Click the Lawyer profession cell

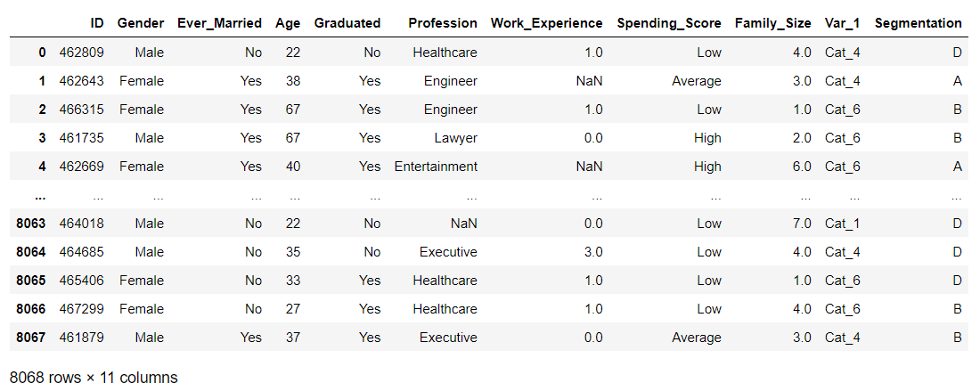coord(455,138)
